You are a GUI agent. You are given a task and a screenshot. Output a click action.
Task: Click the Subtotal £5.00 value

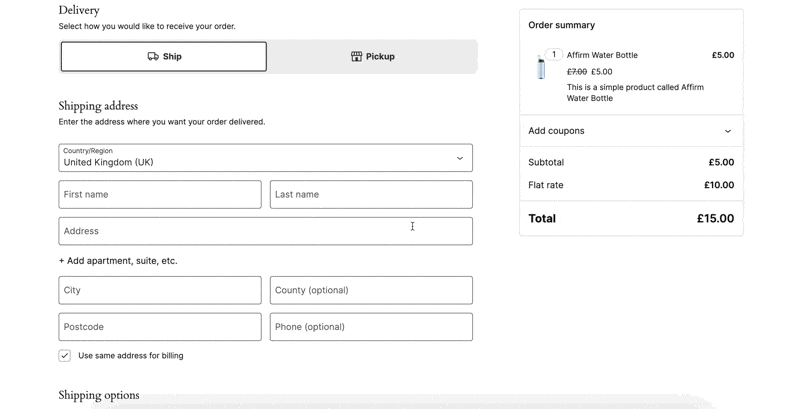(721, 162)
